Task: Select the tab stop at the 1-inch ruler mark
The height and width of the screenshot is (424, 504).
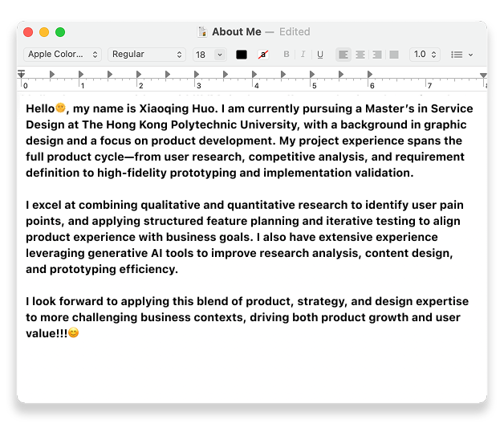Action: pos(81,75)
